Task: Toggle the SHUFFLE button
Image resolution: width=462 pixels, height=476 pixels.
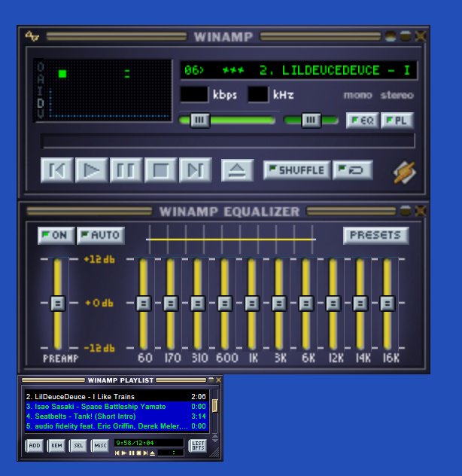Action: 297,170
